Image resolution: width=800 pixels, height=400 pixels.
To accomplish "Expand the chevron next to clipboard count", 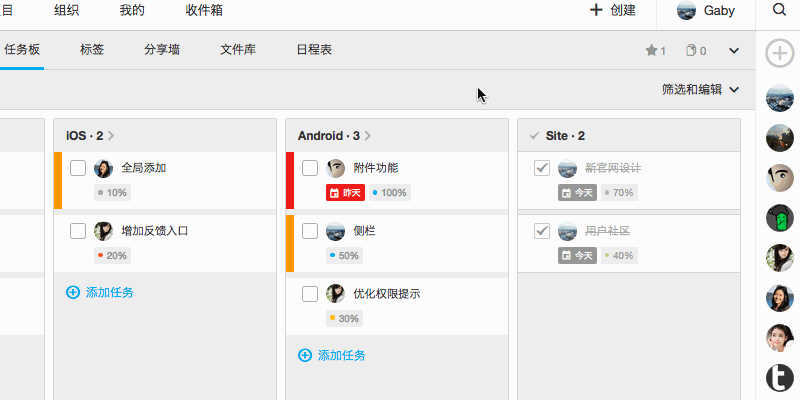I will coord(734,50).
